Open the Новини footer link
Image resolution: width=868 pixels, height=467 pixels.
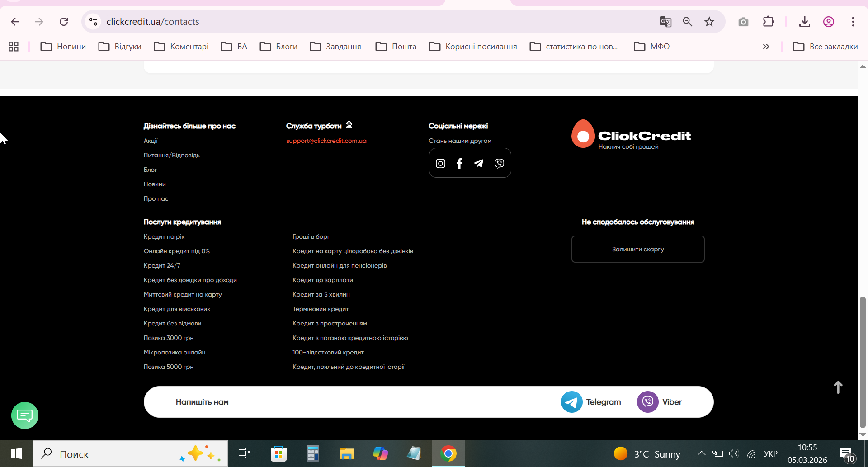pyautogui.click(x=155, y=184)
